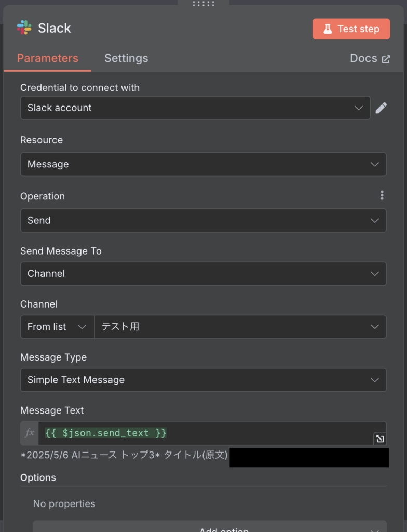Change the From list channel mode selector

pos(57,327)
